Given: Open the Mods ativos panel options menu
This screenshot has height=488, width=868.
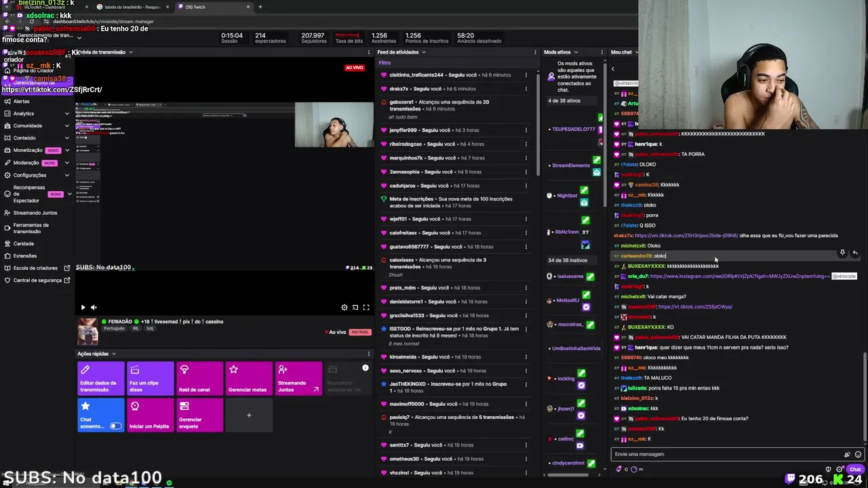Looking at the screenshot, I should click(601, 52).
